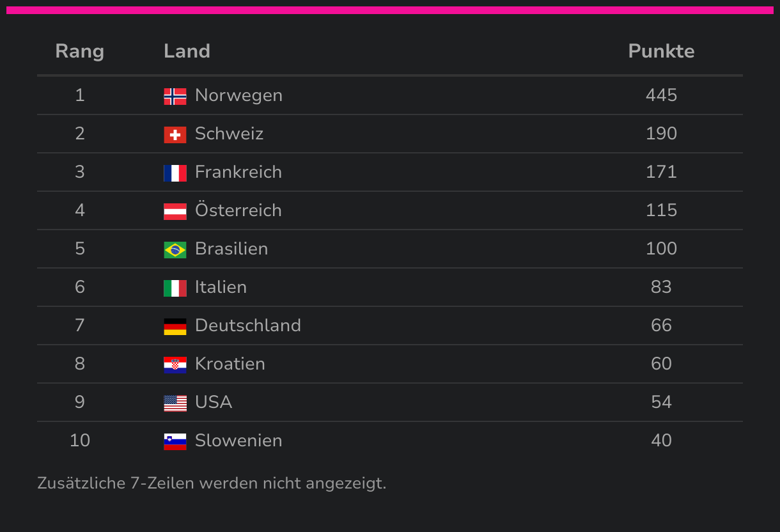Click the Croatian flag icon
The image size is (780, 532).
175,364
